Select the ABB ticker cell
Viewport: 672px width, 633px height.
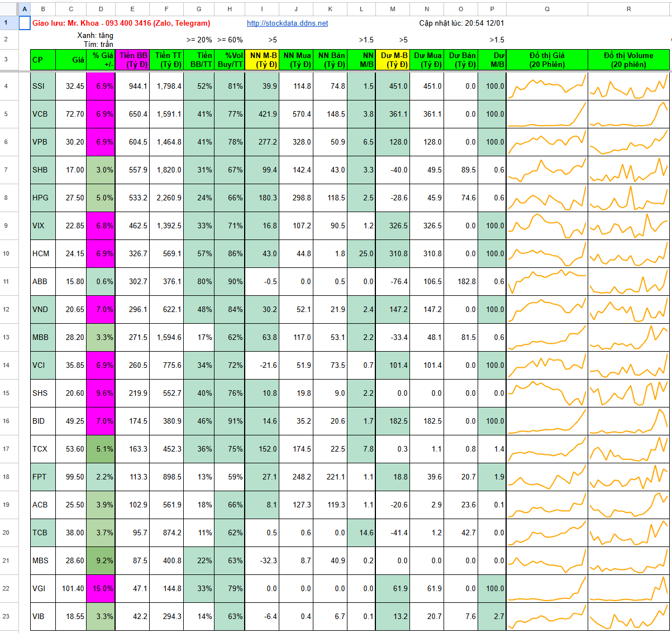pos(43,281)
